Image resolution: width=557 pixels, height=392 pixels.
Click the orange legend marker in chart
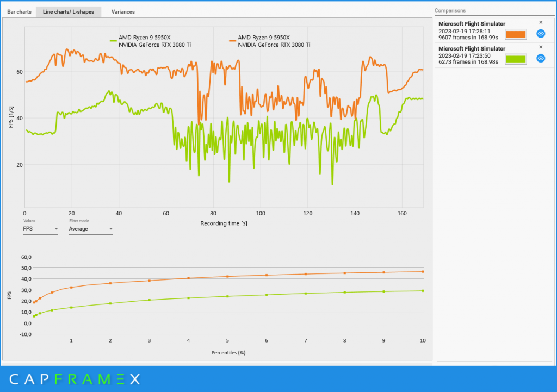click(233, 41)
